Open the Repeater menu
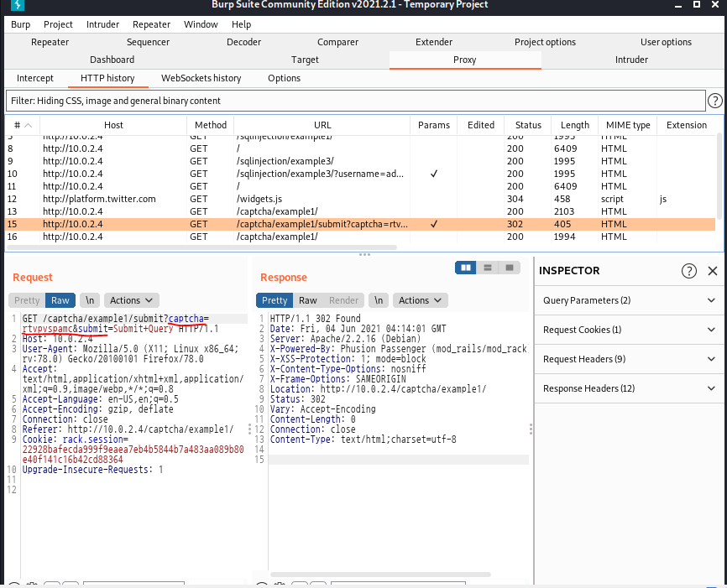The image size is (727, 588). [x=151, y=24]
